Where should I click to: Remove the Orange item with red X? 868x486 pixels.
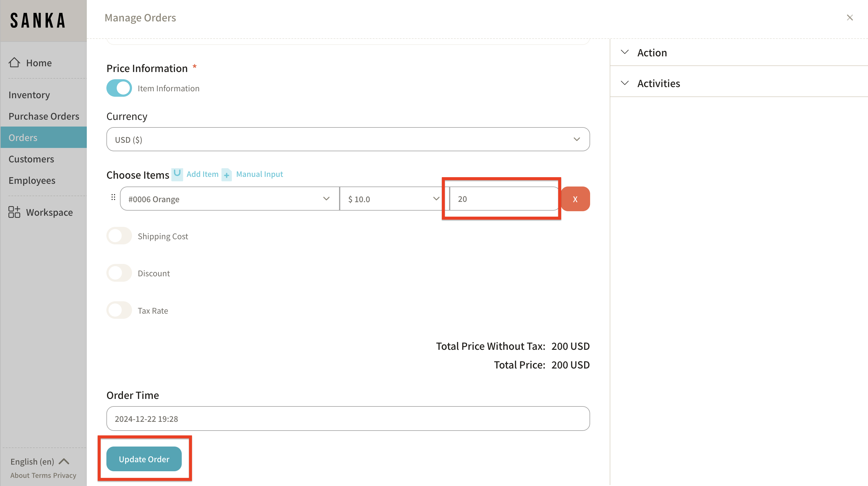coord(575,199)
